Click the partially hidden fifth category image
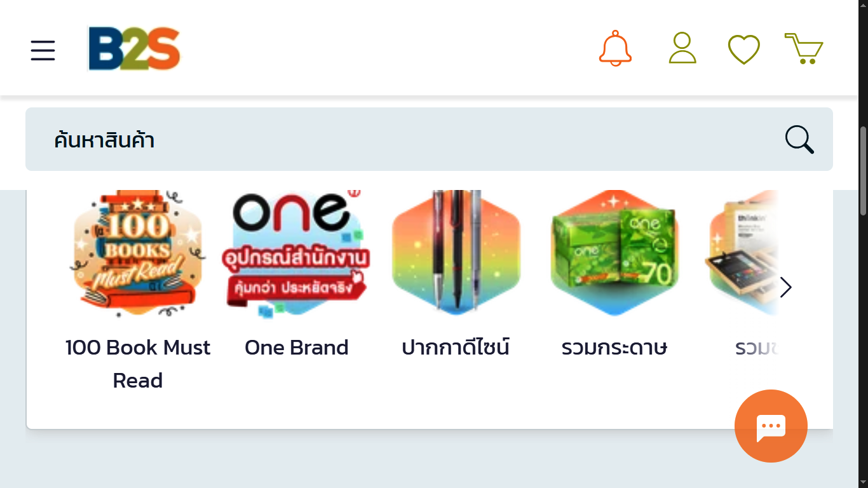Image resolution: width=868 pixels, height=488 pixels. (742, 253)
